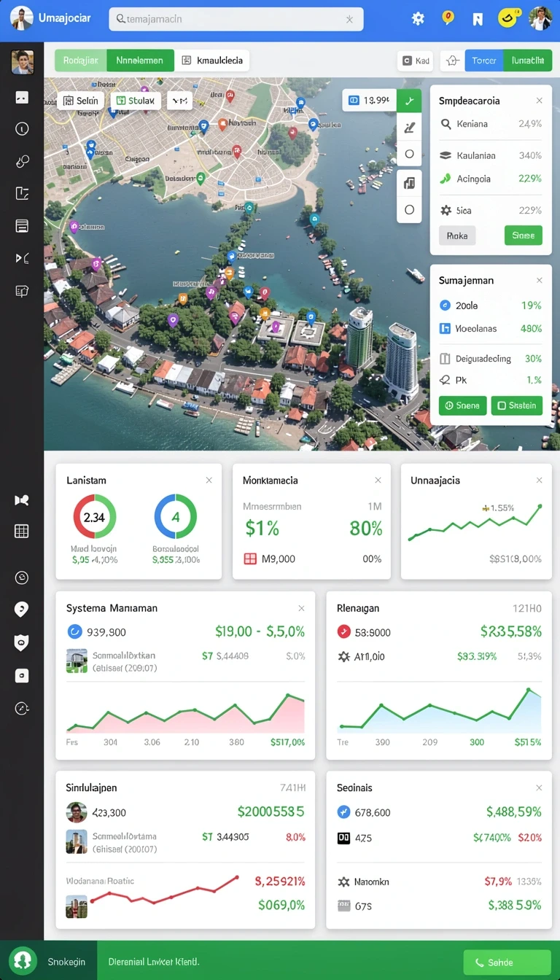Screen dimensions: 560x980
Task: Close the Sumajeman panel
Action: pyautogui.click(x=540, y=280)
